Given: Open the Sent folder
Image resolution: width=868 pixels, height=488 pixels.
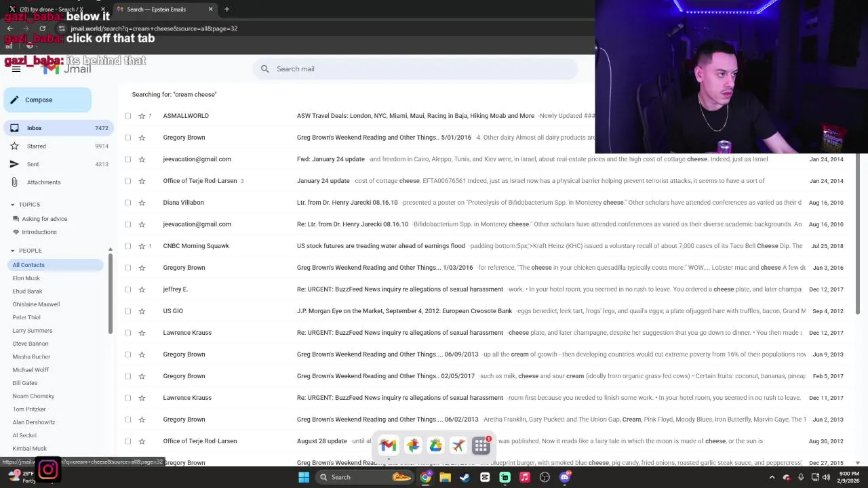Looking at the screenshot, I should coord(57,164).
